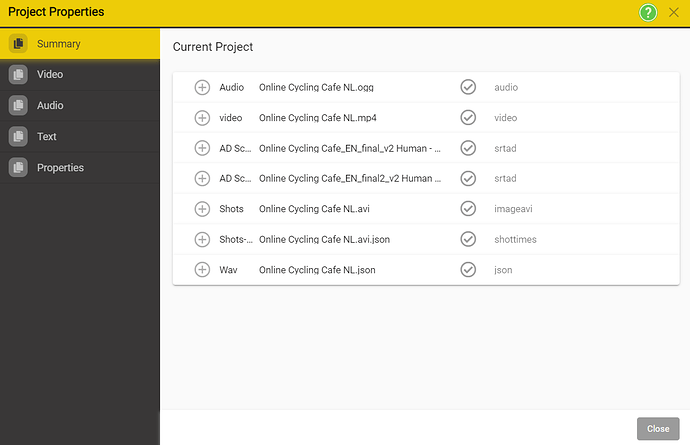Expand the Shots avi file row
Screen dimensions: 690x445
202,209
